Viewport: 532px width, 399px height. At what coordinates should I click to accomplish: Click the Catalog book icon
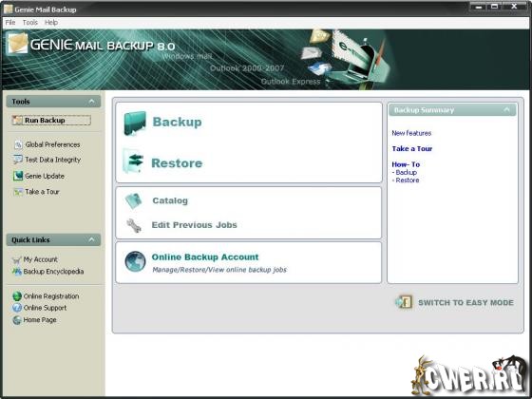[x=133, y=200]
